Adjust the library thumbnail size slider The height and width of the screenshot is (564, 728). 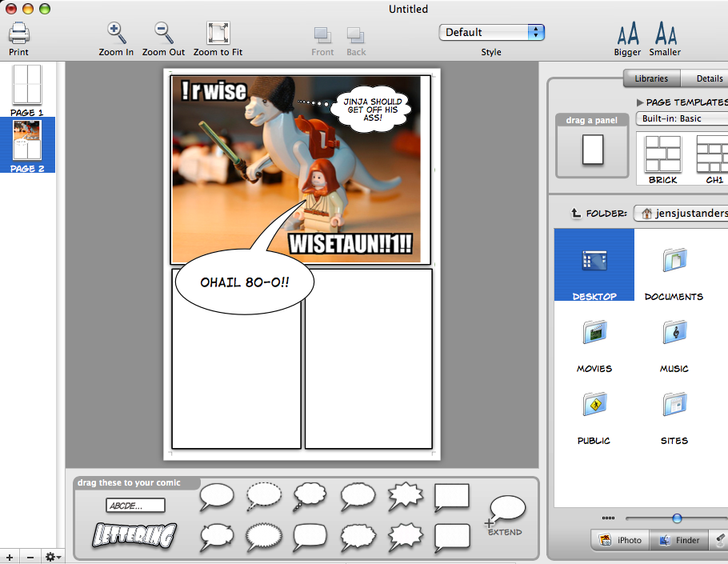(677, 518)
